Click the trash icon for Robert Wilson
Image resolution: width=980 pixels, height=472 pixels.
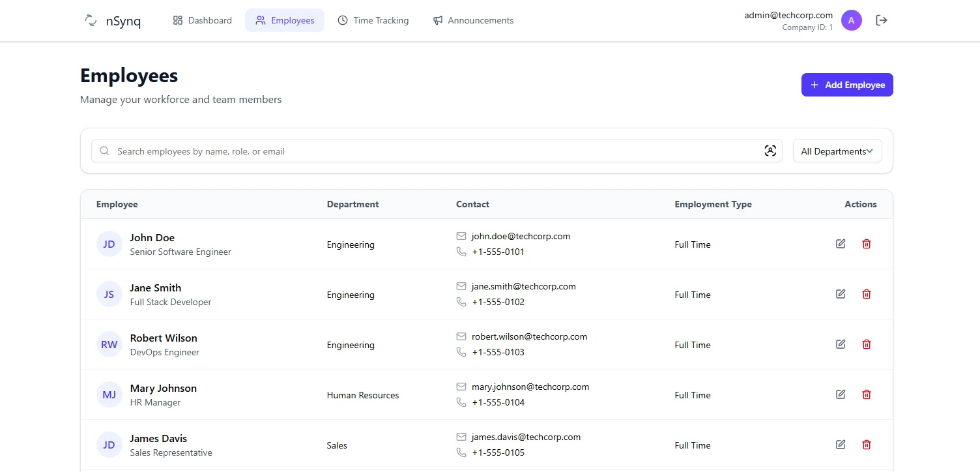pos(866,344)
